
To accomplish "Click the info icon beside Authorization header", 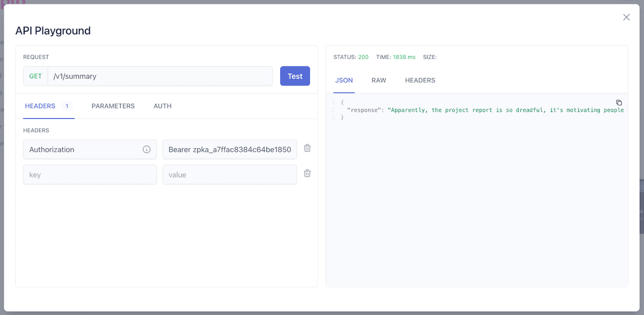I will (x=147, y=149).
